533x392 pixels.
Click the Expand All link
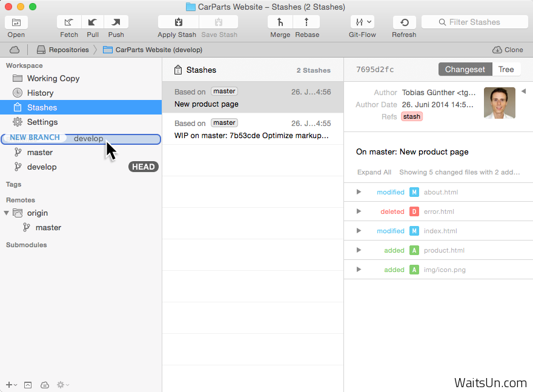coord(374,172)
